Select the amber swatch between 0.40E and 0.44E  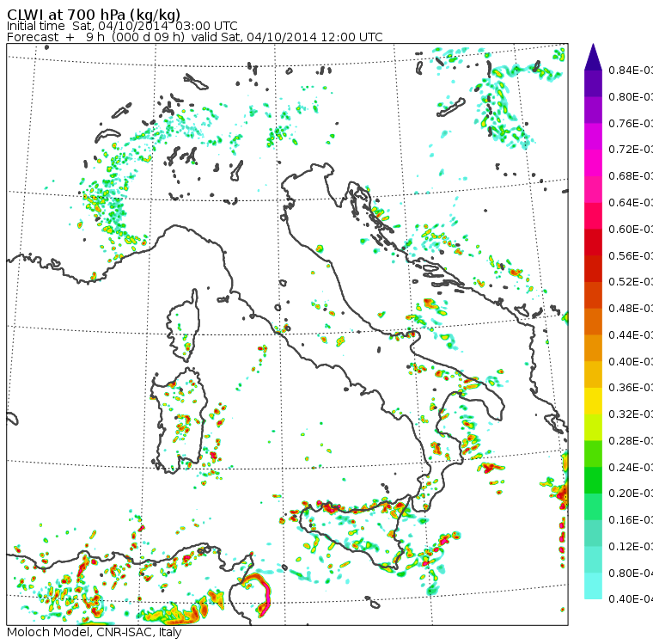(593, 347)
